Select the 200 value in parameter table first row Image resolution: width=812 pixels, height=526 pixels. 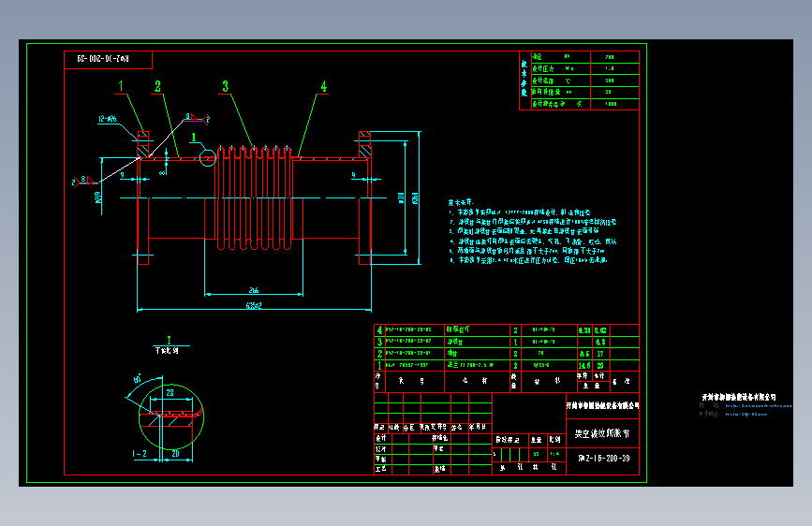pyautogui.click(x=610, y=57)
